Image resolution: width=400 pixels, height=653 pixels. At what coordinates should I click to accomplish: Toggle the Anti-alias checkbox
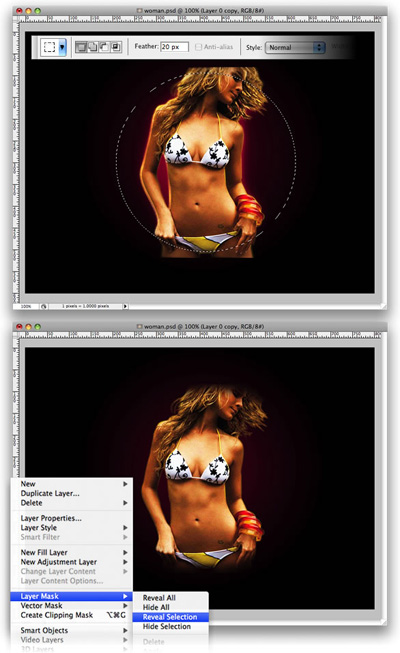(x=198, y=47)
